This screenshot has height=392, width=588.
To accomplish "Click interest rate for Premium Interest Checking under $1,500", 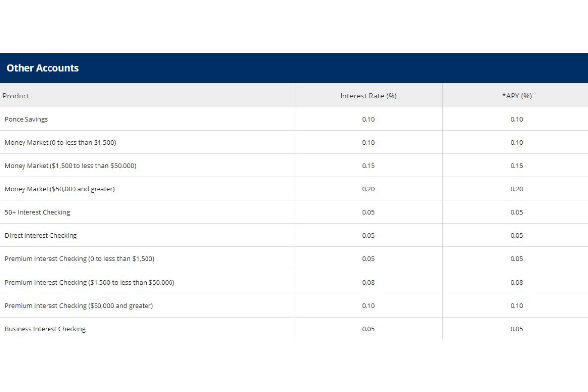I will [368, 259].
